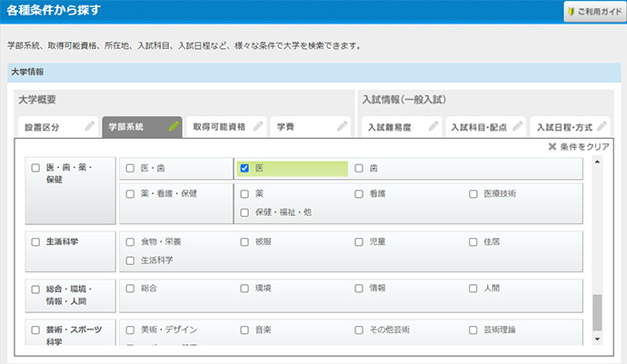Click the 大学情報 section header
627x364 pixels.
point(313,73)
